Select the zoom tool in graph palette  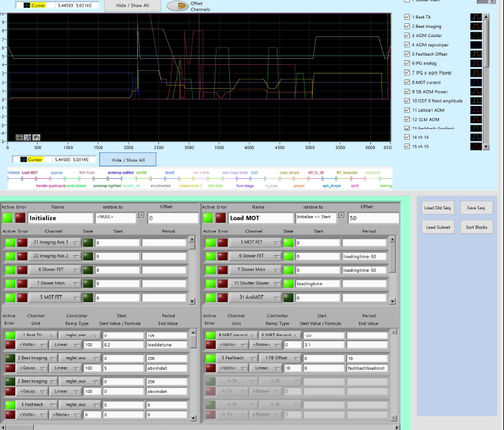tap(27, 137)
